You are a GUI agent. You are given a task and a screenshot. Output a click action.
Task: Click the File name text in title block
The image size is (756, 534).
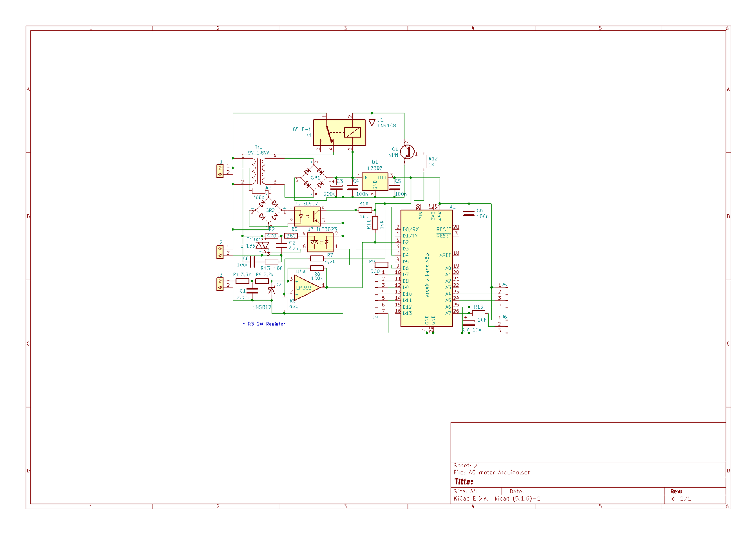tap(492, 473)
